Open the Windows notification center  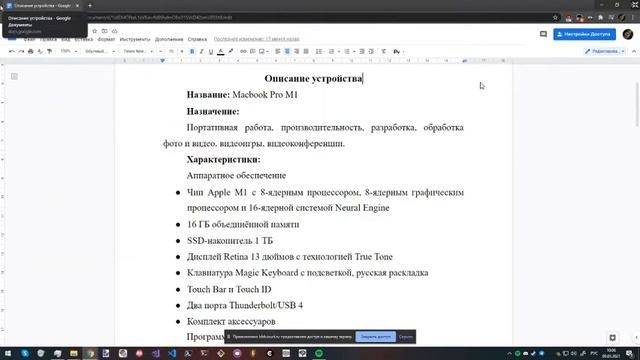(630, 353)
